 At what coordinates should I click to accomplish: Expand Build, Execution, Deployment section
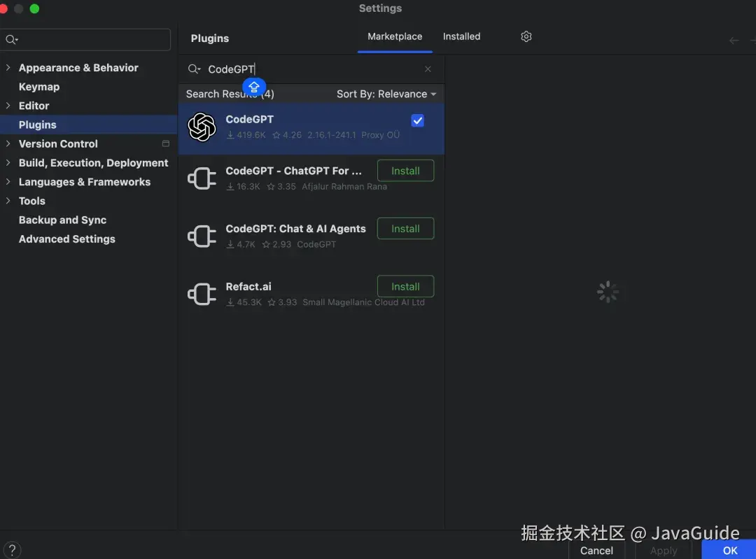(x=8, y=163)
